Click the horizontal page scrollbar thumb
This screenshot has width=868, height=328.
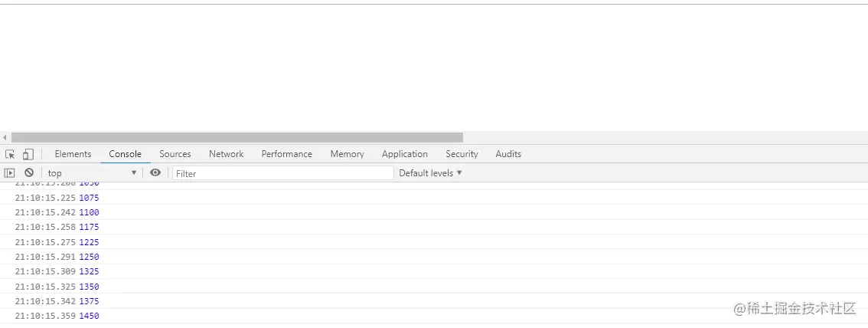(x=237, y=137)
